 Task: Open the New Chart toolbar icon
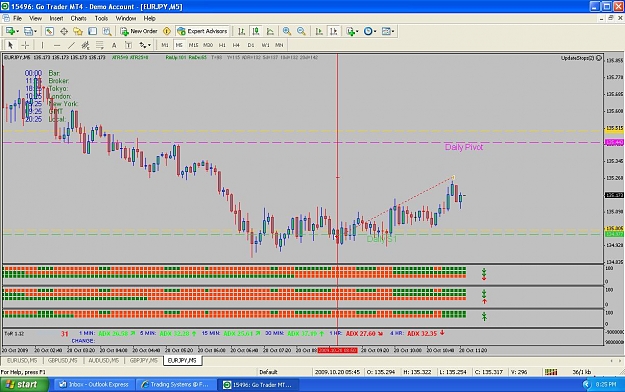[10, 31]
